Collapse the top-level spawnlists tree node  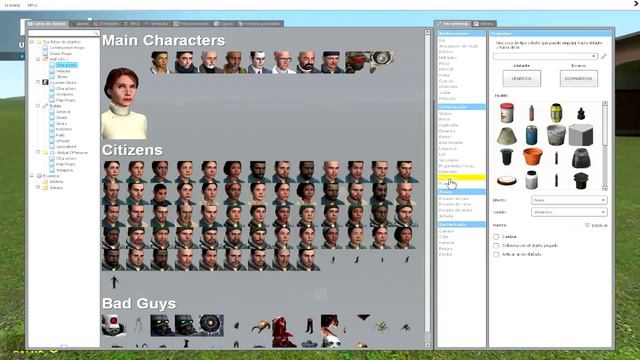point(32,42)
